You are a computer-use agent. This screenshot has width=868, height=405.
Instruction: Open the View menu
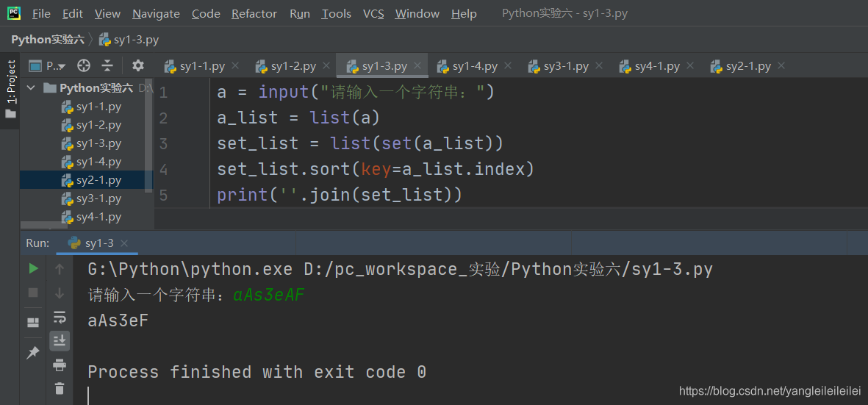click(x=107, y=14)
